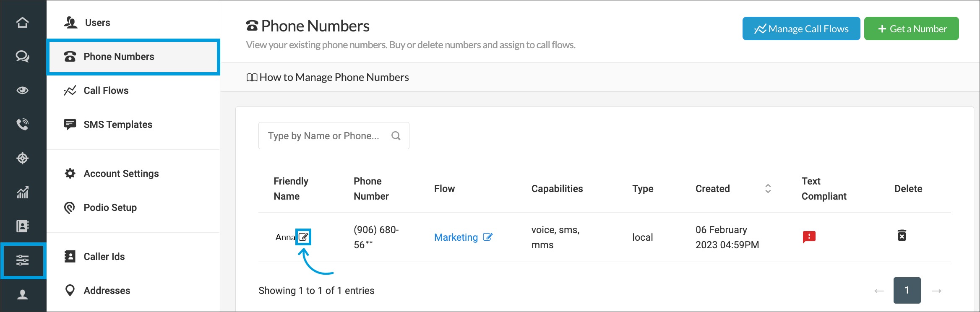Click the home icon in left rail

pyautogui.click(x=23, y=22)
